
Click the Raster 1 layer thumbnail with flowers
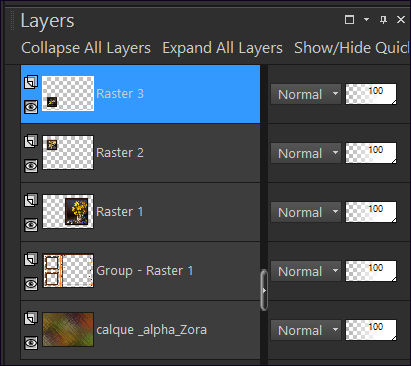(68, 212)
